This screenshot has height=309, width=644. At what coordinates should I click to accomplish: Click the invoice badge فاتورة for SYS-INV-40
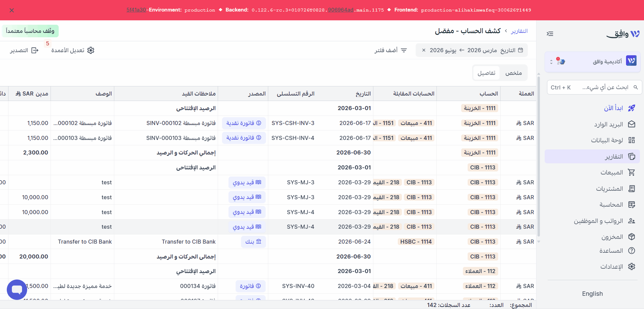pyautogui.click(x=251, y=286)
